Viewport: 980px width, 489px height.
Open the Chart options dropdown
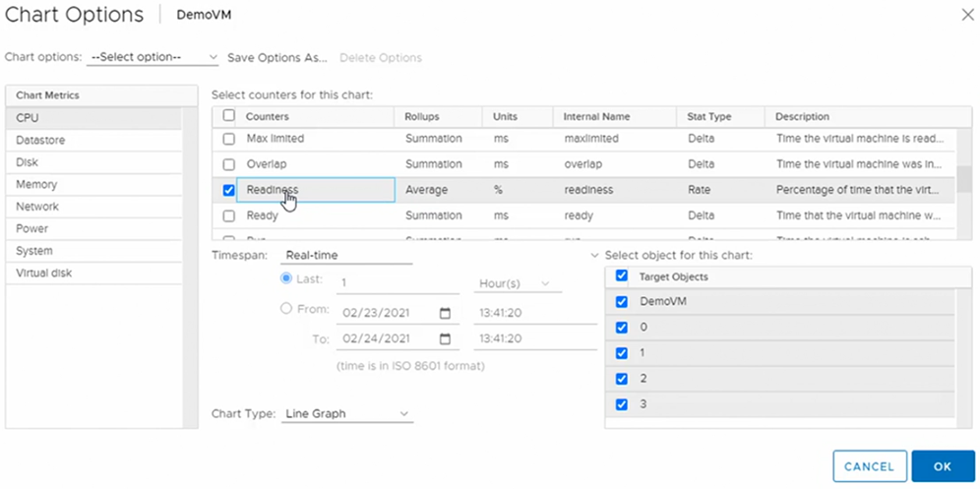(x=153, y=57)
